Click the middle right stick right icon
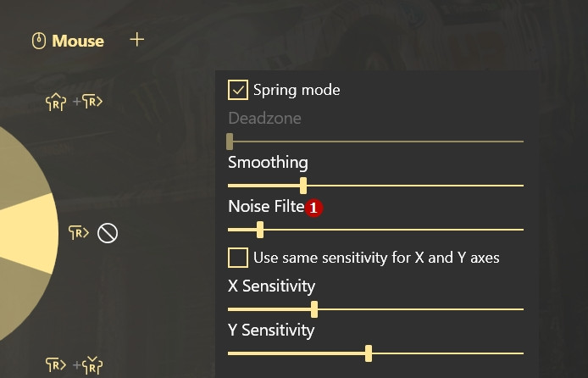 [79, 232]
